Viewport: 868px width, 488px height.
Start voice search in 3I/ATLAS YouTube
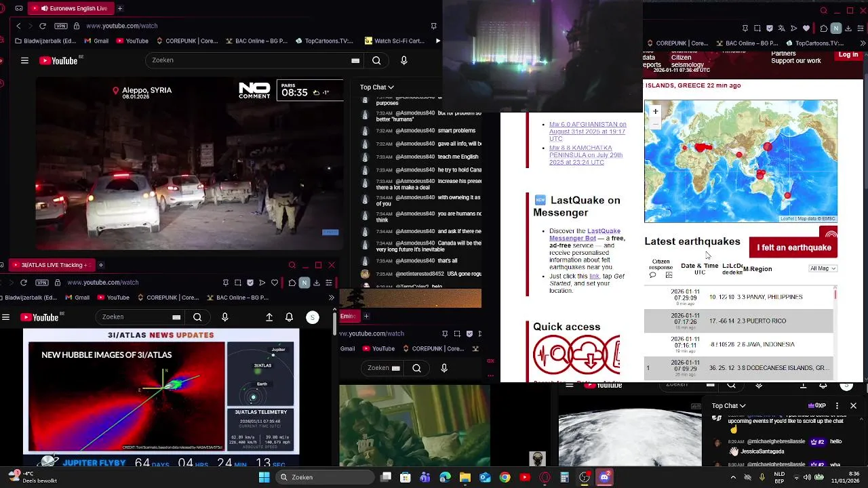[225, 317]
